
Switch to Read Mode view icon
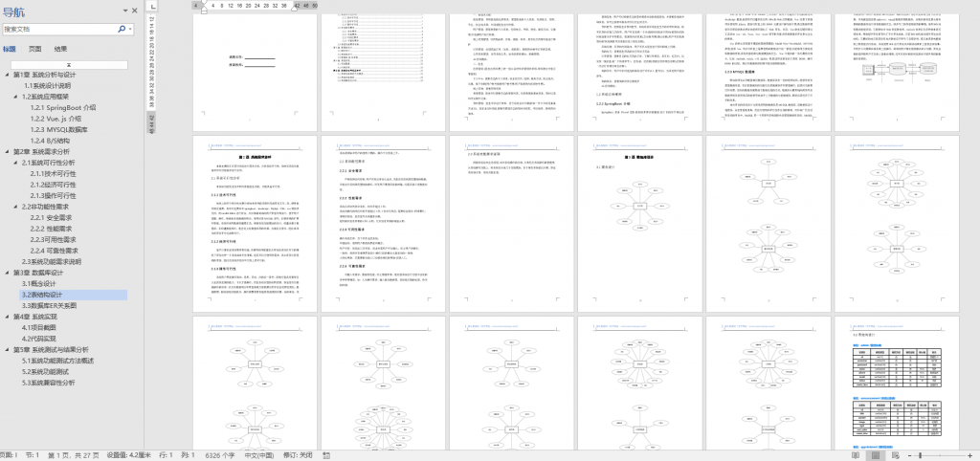coord(857,455)
